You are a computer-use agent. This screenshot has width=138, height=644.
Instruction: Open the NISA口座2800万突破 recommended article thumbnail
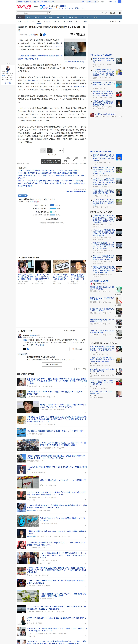click(26, 267)
